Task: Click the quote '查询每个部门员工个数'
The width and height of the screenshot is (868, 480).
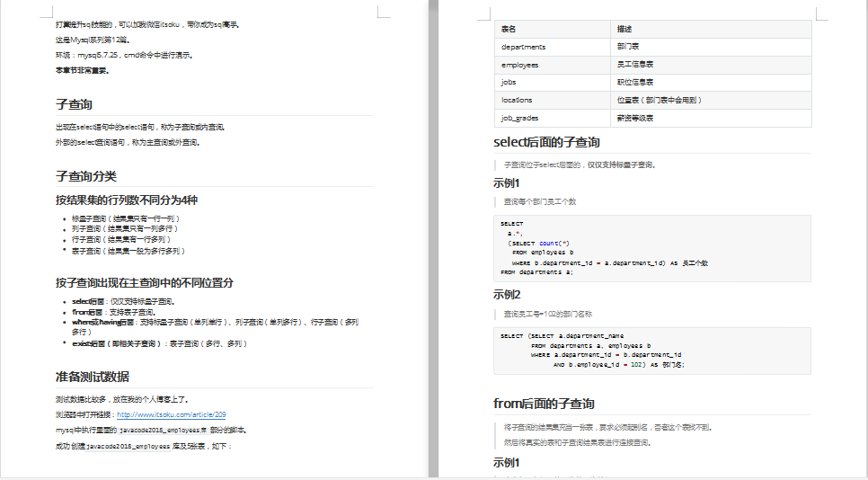Action: click(x=540, y=202)
